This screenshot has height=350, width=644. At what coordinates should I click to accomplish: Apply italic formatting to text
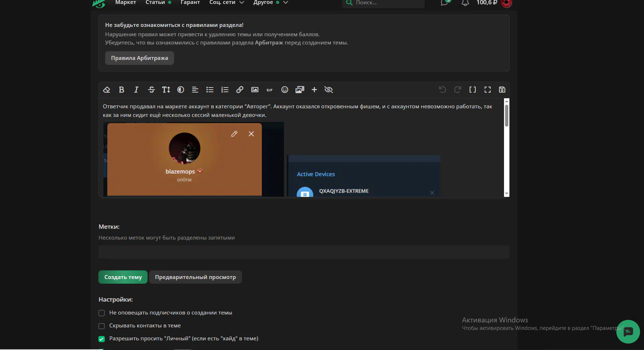[136, 90]
